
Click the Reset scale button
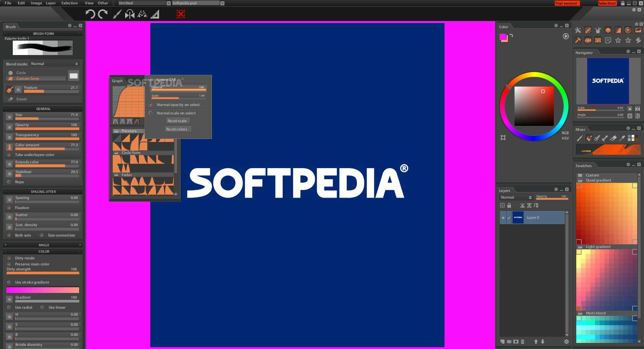click(177, 121)
